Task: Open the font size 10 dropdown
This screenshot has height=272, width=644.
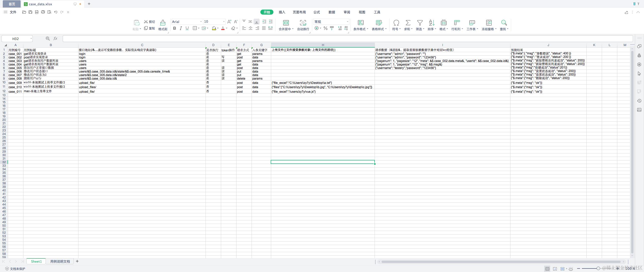Action: pos(224,22)
